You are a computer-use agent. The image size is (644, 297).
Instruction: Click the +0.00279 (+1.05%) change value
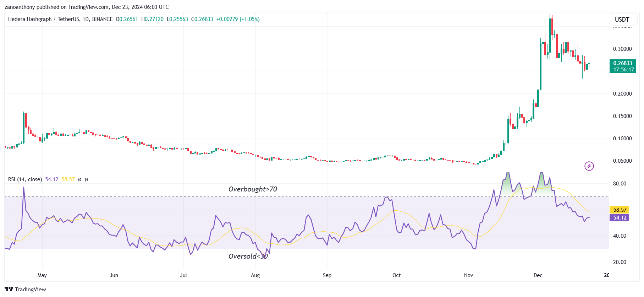[x=238, y=19]
